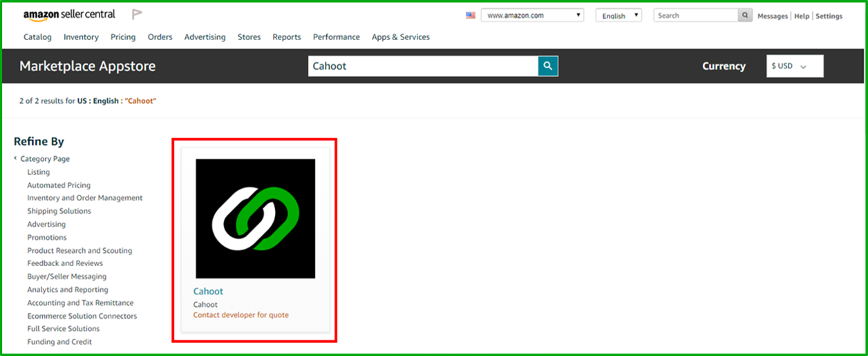
Task: Click the Marketplace Appstore heading
Action: [87, 66]
